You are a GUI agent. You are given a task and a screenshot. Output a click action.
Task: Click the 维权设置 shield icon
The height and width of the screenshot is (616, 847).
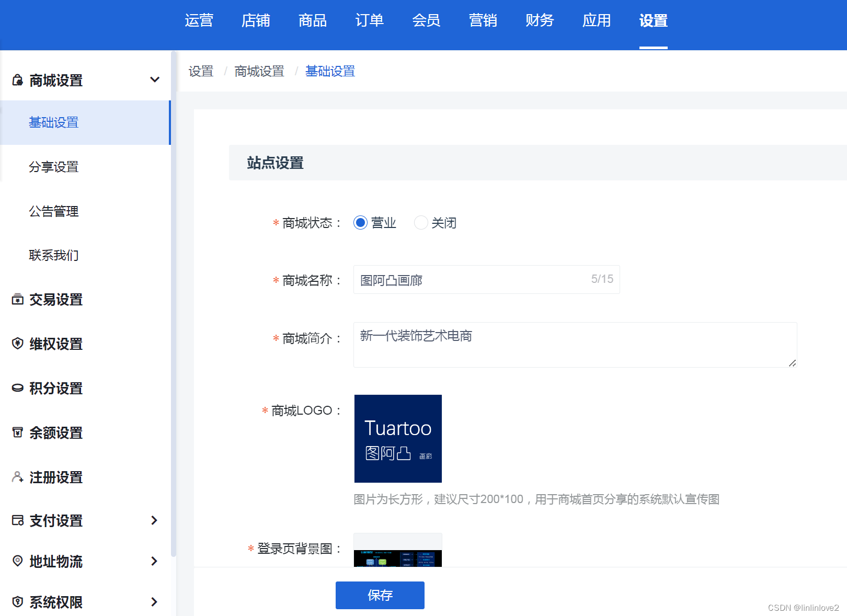[x=18, y=344]
